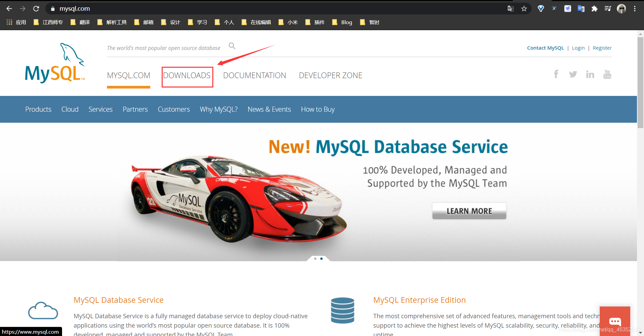Viewport: 644px width, 336px height.
Task: Open the media control playlist icon
Action: [608, 9]
